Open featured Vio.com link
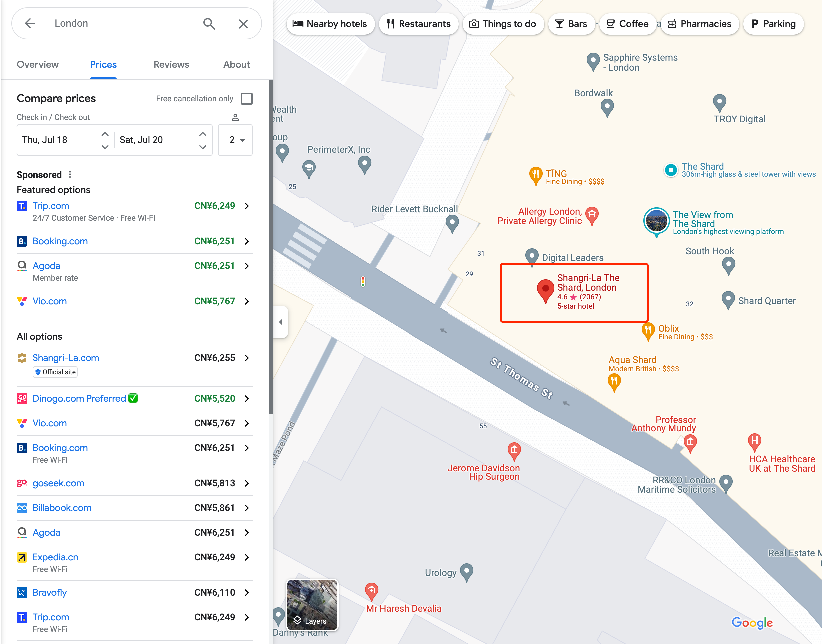 (49, 301)
